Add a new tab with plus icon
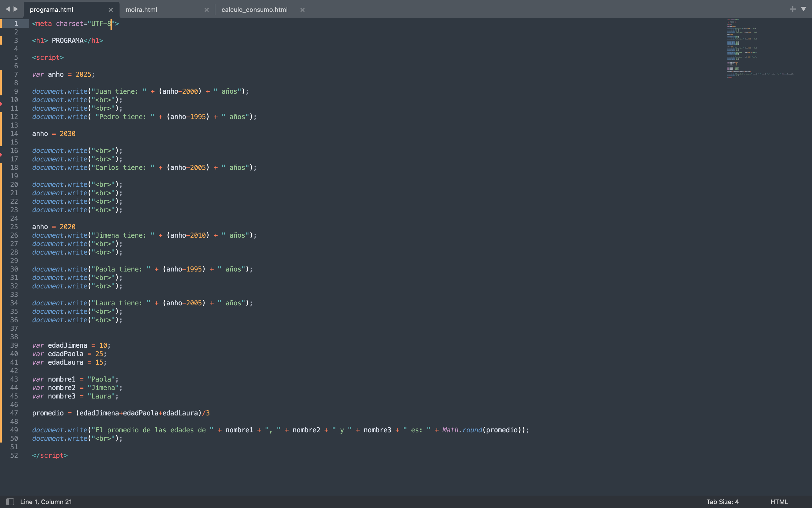 point(793,9)
